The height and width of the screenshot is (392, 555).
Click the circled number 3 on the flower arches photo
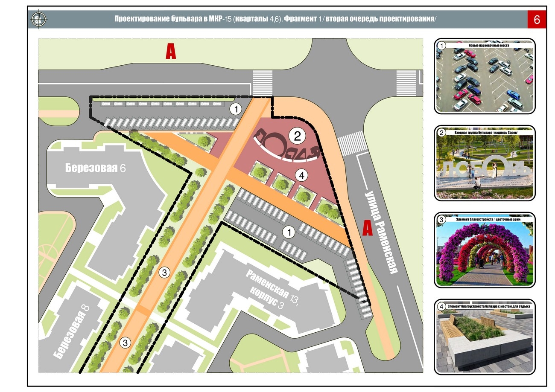442,220
